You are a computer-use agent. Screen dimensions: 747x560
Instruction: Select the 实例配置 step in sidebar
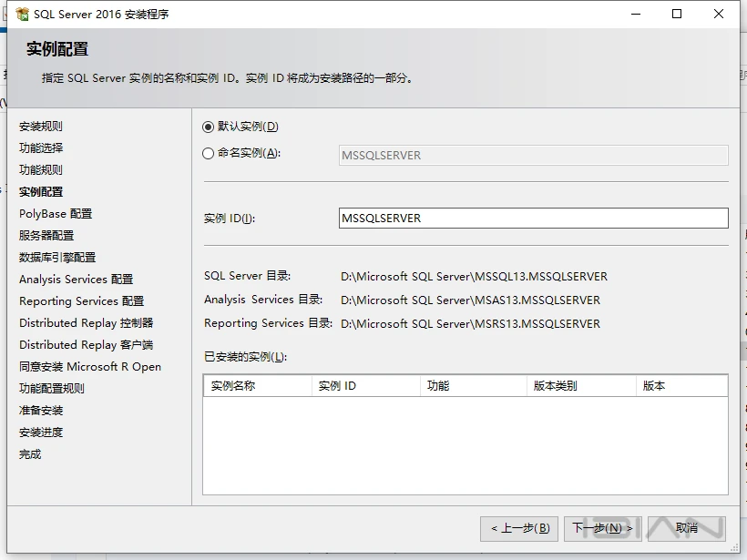point(41,192)
